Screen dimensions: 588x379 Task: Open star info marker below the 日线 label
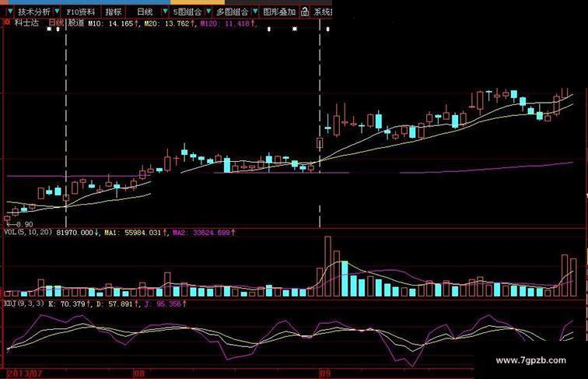point(49,29)
